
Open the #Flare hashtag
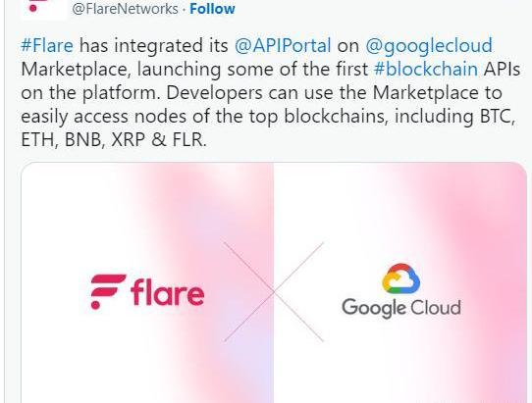47,46
